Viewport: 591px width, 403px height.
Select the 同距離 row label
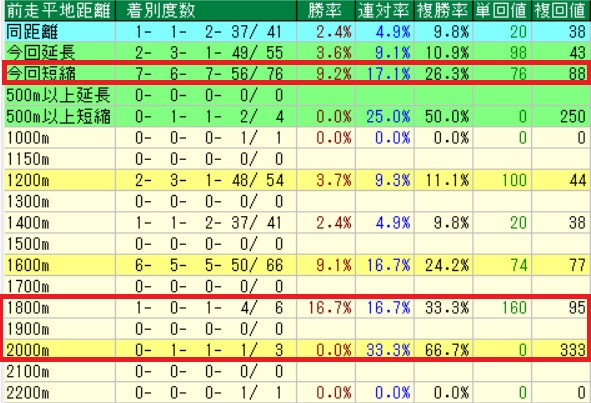32,32
